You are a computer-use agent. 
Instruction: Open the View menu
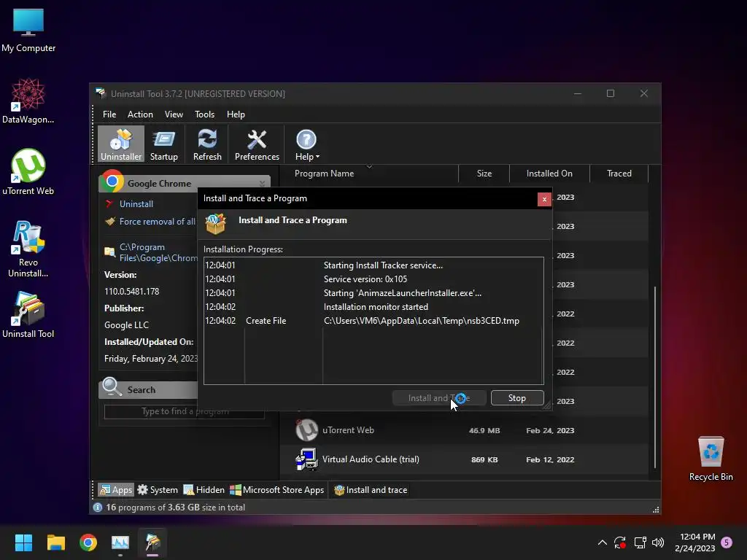(x=174, y=114)
